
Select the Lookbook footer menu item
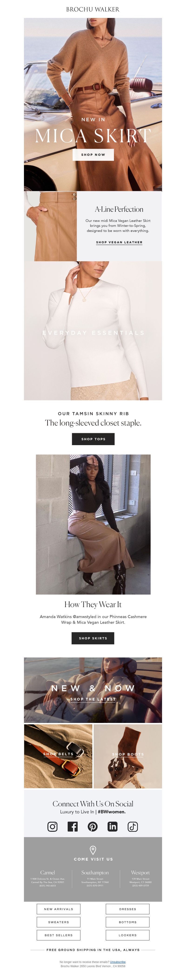tap(128, 935)
